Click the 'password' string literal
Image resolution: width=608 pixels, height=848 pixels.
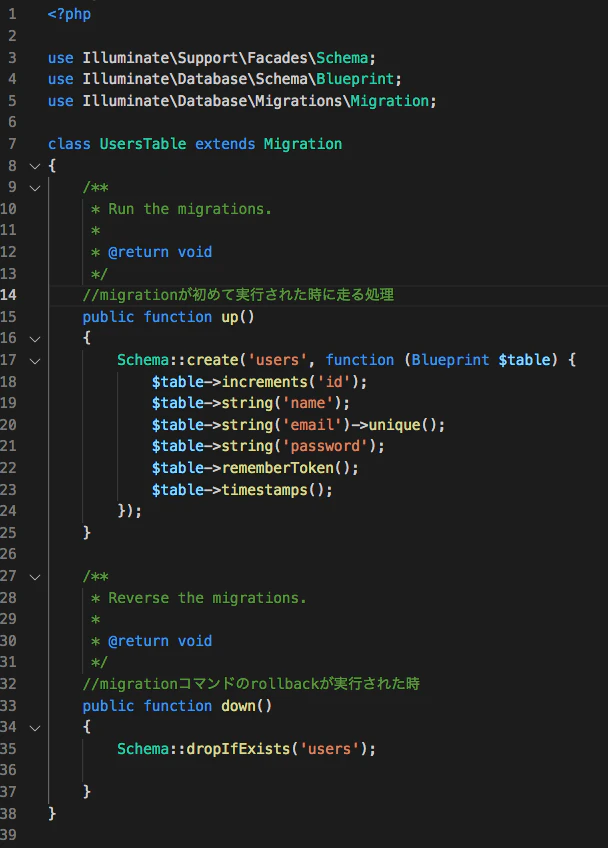tap(325, 446)
